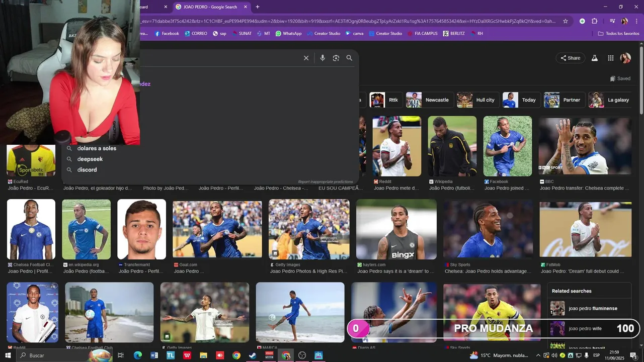The image size is (644, 362).
Task: Select the Hull city filter chip
Action: [478, 100]
